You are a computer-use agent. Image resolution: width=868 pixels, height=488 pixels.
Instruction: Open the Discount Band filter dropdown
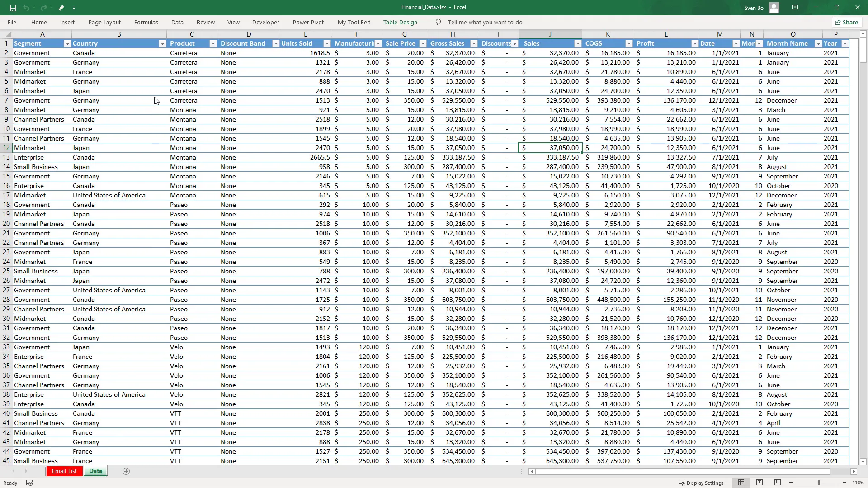point(276,44)
